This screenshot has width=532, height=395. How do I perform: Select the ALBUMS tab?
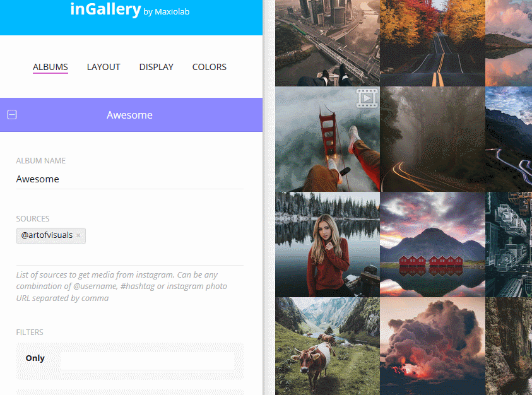click(50, 67)
